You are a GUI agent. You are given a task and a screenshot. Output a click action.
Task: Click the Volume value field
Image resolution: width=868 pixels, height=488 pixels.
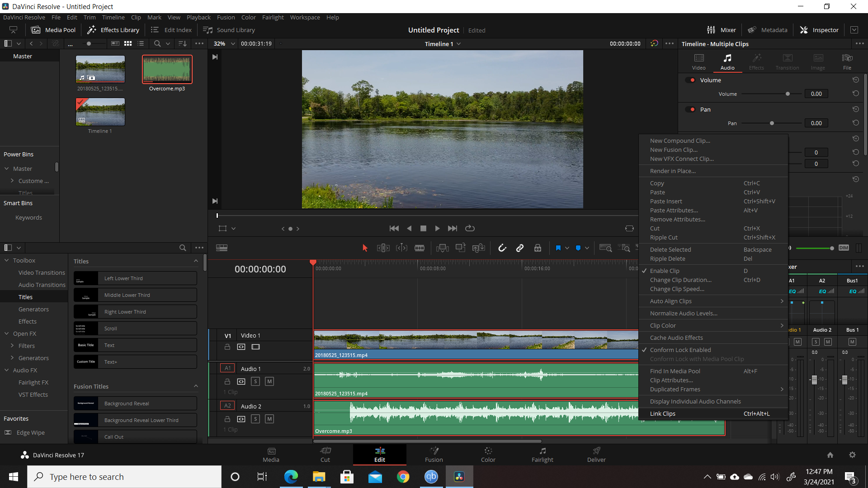click(x=816, y=94)
